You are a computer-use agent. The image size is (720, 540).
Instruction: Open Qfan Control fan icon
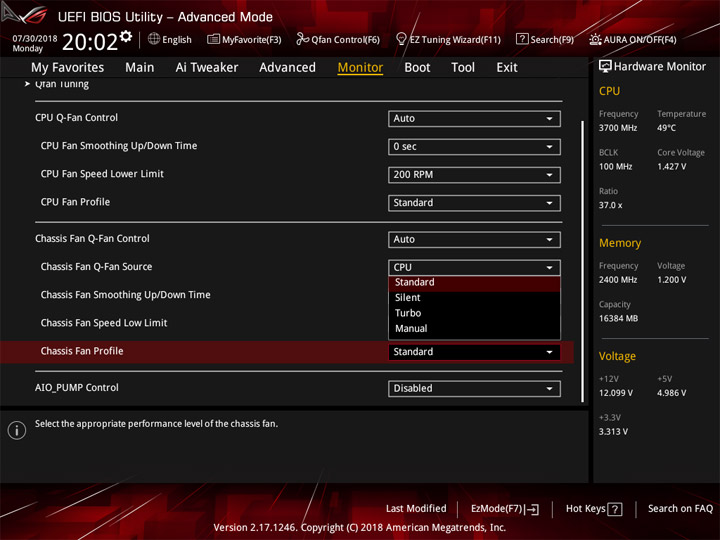tap(302, 39)
